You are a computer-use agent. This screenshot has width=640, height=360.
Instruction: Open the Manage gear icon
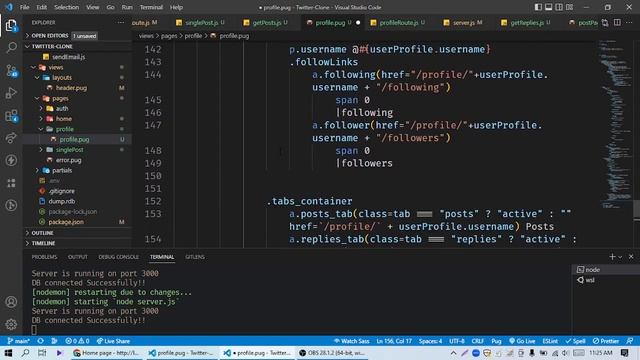11,324
